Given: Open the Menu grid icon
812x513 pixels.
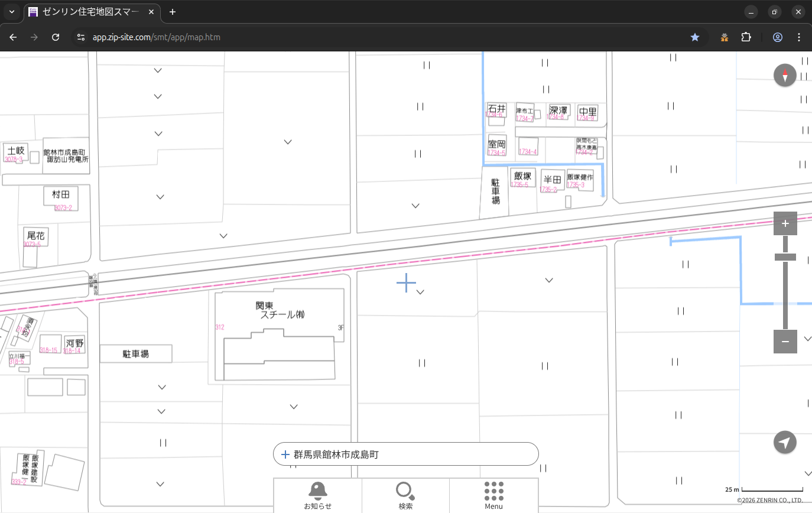Looking at the screenshot, I should 493,491.
